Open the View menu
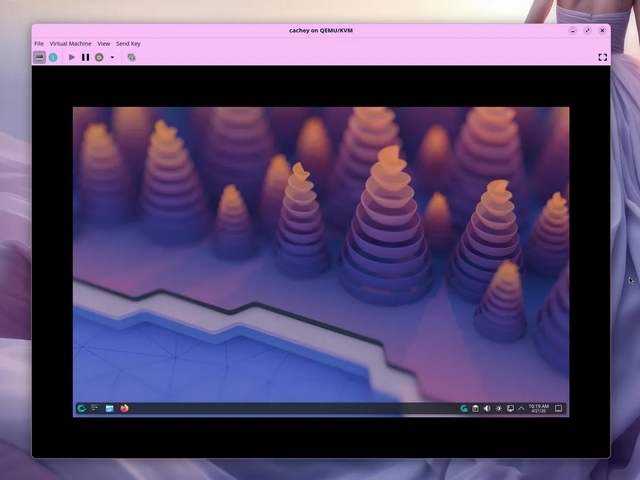This screenshot has height=480, width=640. click(104, 43)
